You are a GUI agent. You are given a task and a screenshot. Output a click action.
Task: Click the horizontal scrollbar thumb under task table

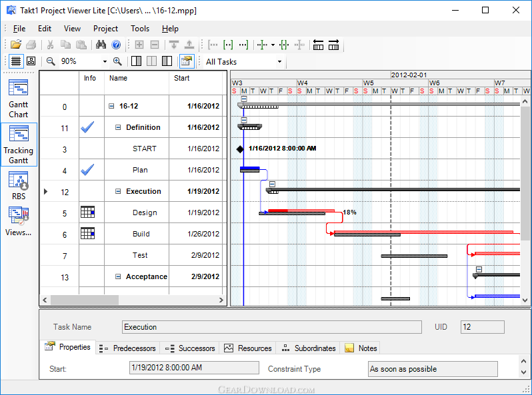pos(85,300)
